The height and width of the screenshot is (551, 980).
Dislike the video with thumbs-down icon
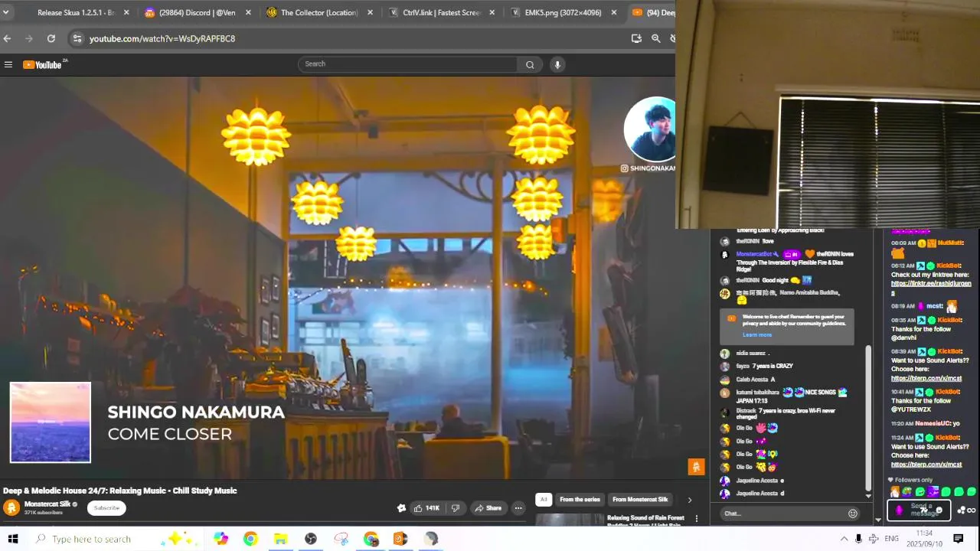(456, 508)
